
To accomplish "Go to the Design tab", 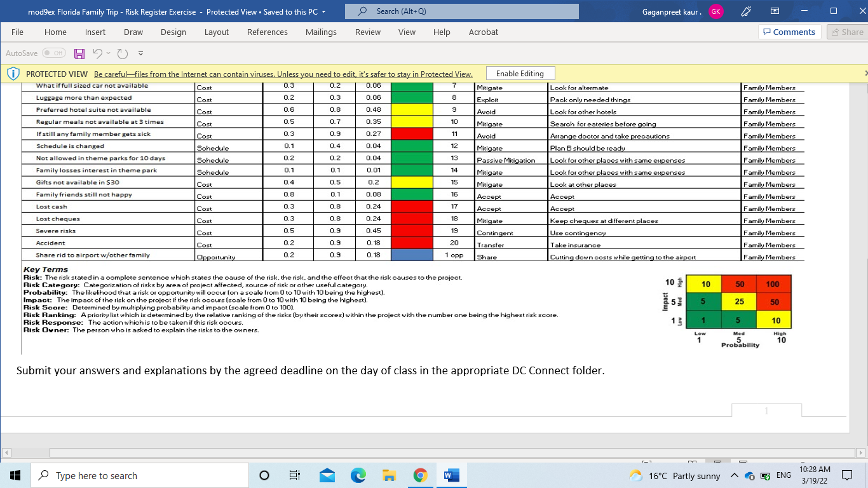I will pos(173,32).
